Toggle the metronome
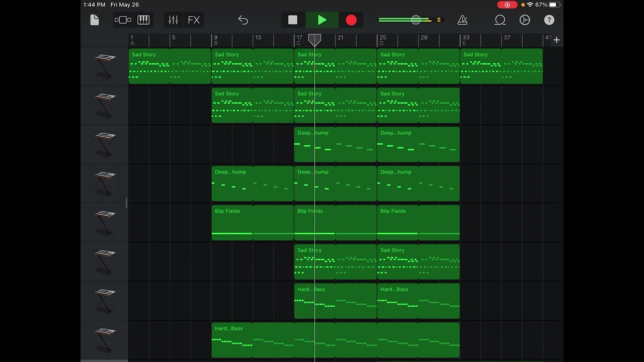The width and height of the screenshot is (644, 362). (462, 20)
